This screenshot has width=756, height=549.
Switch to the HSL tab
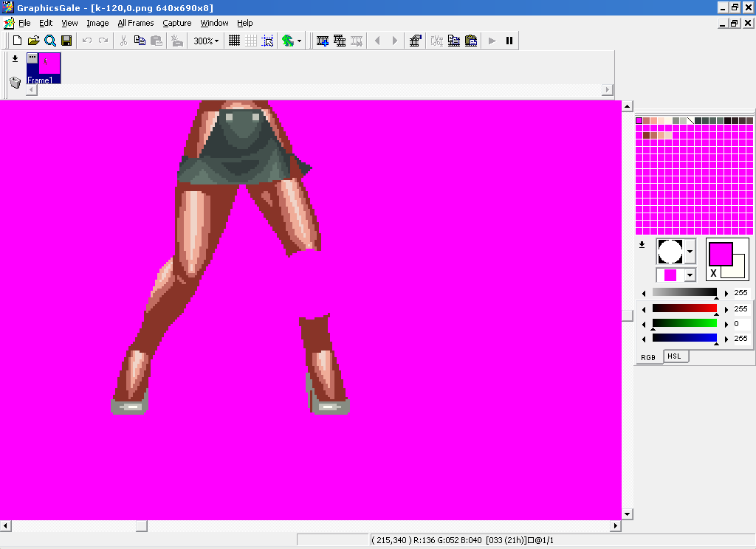click(674, 356)
